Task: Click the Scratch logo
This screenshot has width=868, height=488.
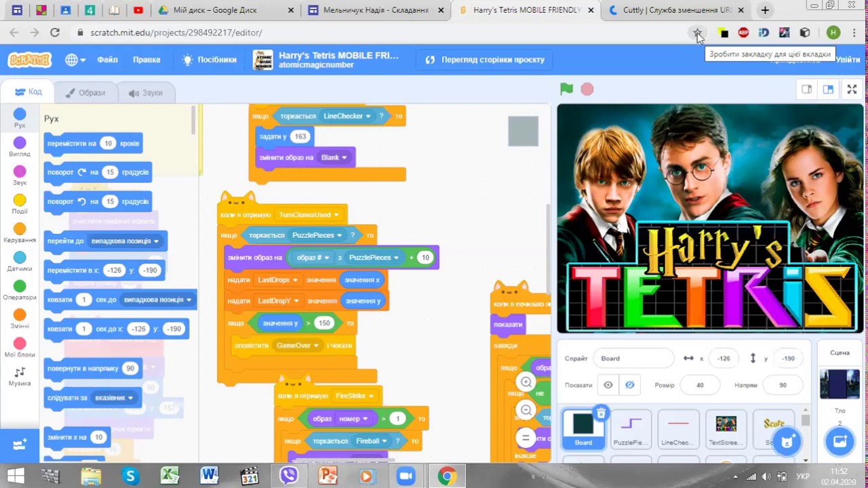Action: pos(29,60)
